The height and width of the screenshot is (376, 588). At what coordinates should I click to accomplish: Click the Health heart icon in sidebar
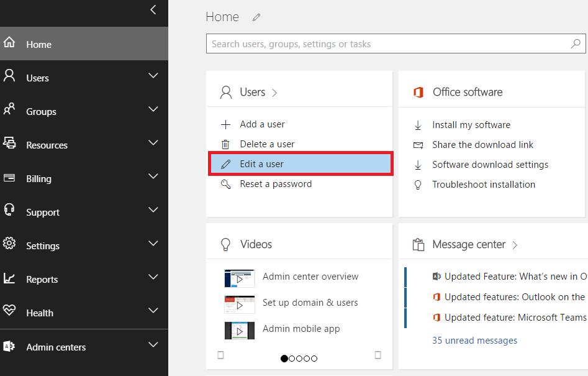[x=9, y=310]
